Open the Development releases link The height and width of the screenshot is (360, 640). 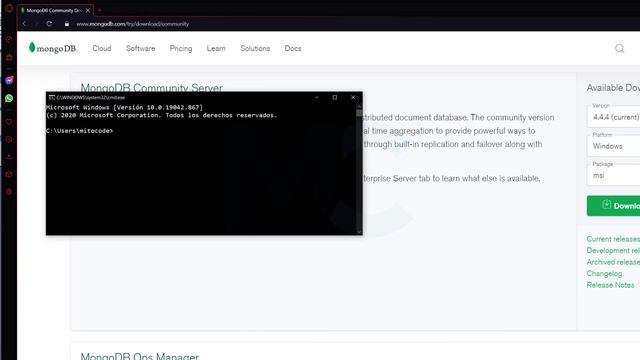613,250
